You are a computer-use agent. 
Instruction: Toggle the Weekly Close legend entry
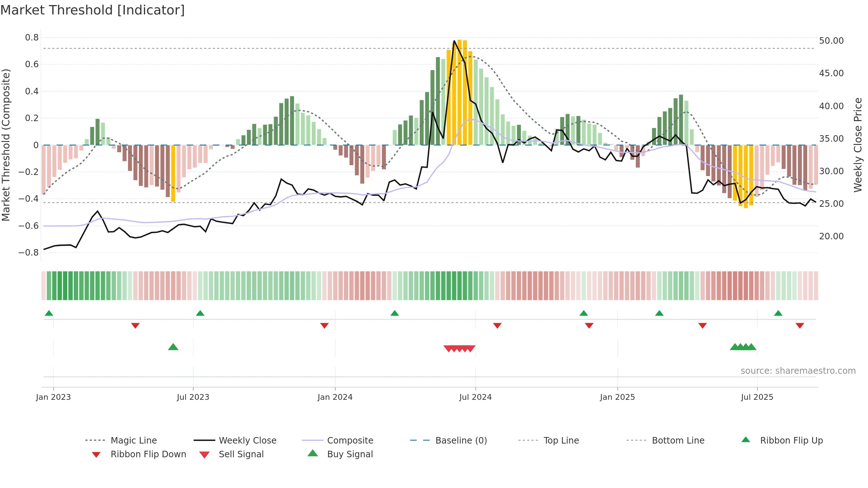point(235,440)
